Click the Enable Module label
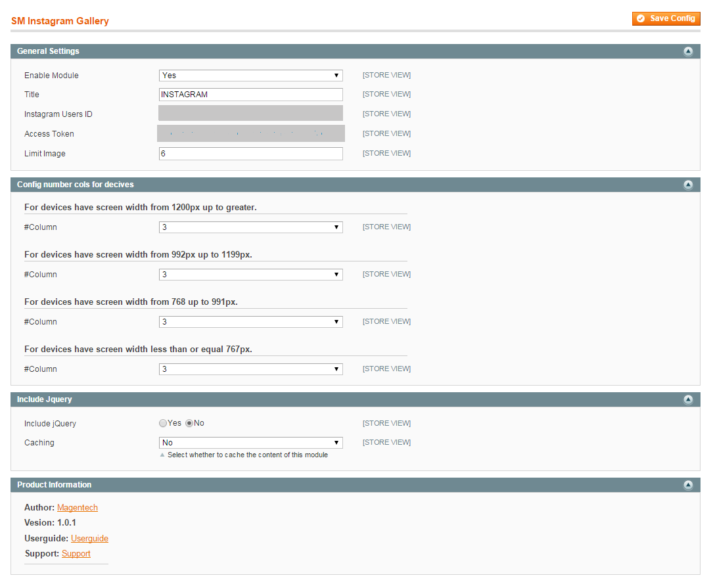 coord(51,76)
